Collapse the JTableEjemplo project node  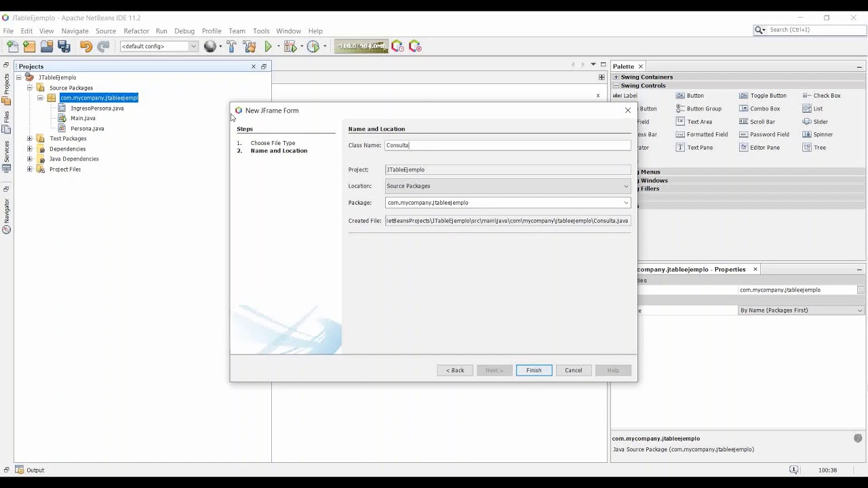[x=19, y=77]
